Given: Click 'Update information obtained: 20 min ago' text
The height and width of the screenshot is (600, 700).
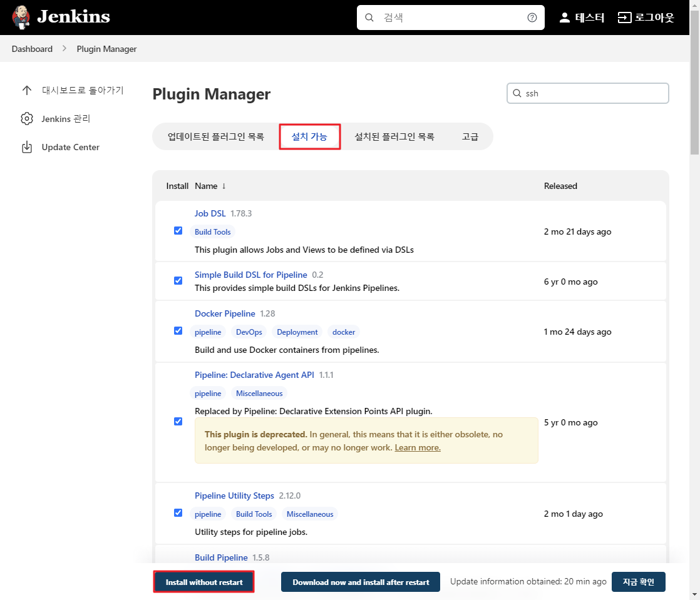Looking at the screenshot, I should coord(528,581).
